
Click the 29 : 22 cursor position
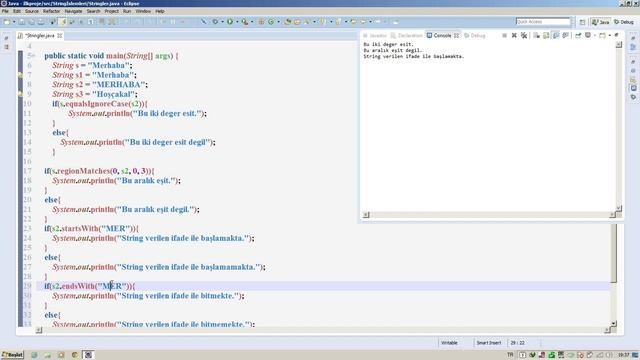[x=517, y=343]
